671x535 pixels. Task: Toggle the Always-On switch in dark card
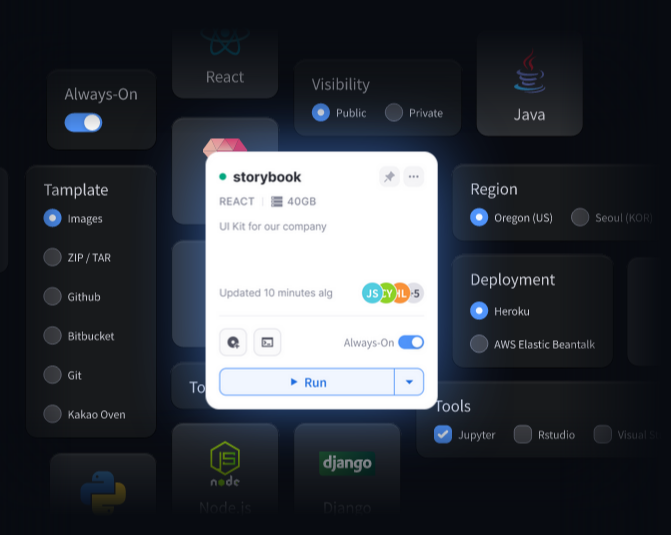point(83,123)
